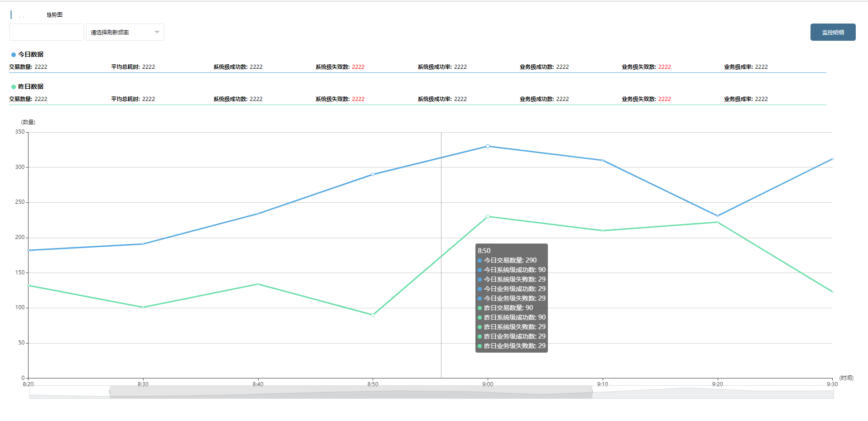
Task: Click 系统级成功数: 2222 in 今日数据 row
Action: click(x=238, y=67)
